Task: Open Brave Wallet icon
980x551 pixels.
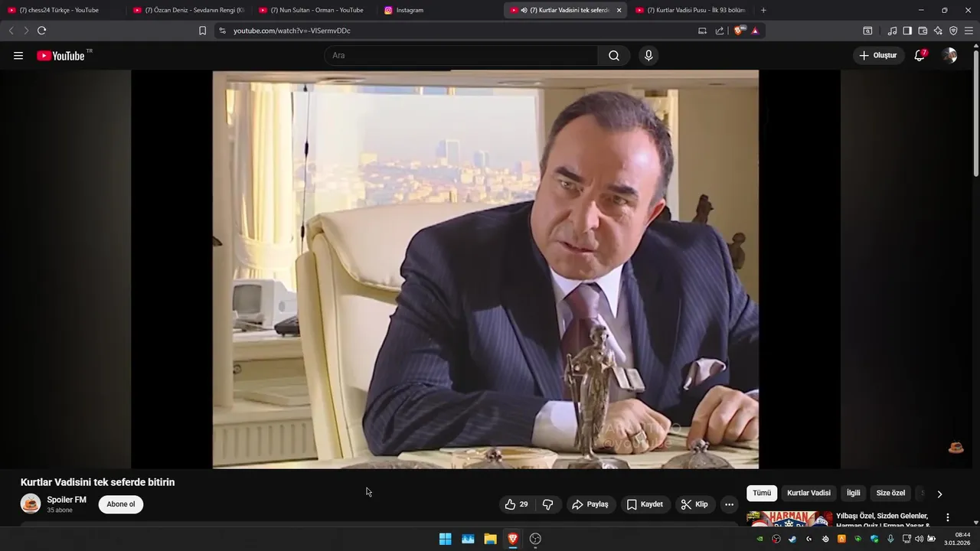Action: [x=923, y=31]
